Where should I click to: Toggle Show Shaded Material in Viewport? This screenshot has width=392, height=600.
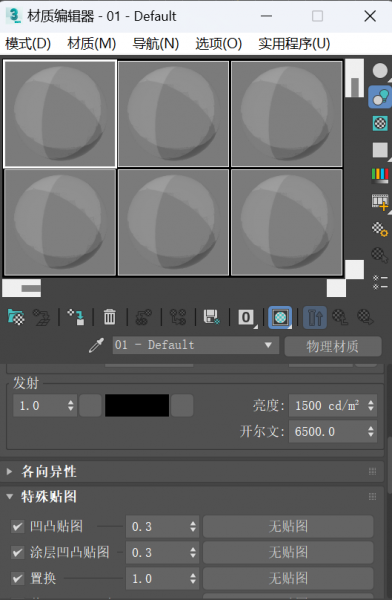click(x=280, y=317)
